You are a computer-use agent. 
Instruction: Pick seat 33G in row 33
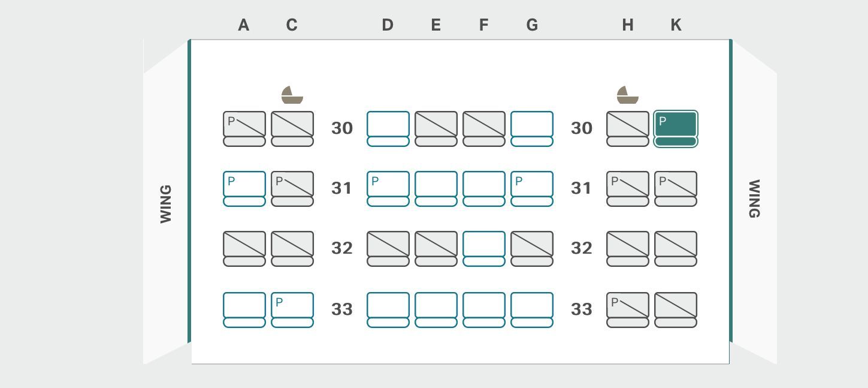(x=532, y=310)
